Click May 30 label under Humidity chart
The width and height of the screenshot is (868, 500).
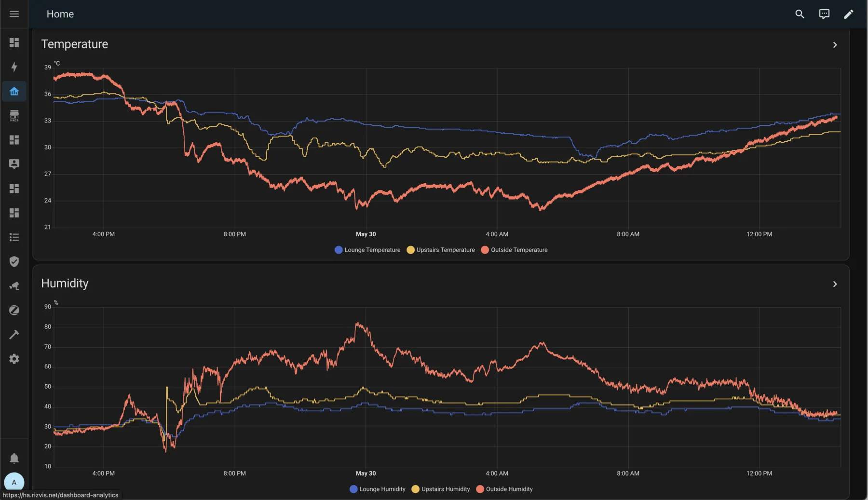(366, 473)
